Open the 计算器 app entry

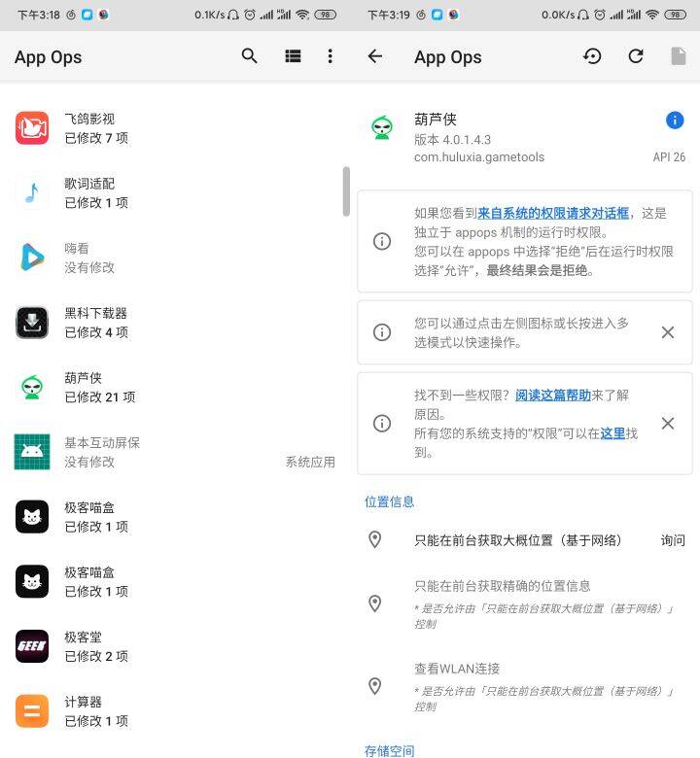[x=175, y=711]
